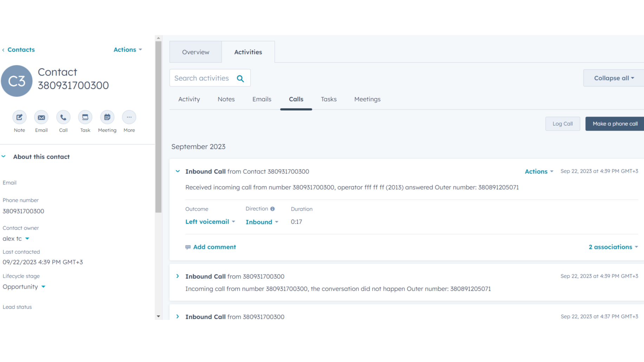
Task: Collapse the About this contact section
Action: tap(4, 157)
